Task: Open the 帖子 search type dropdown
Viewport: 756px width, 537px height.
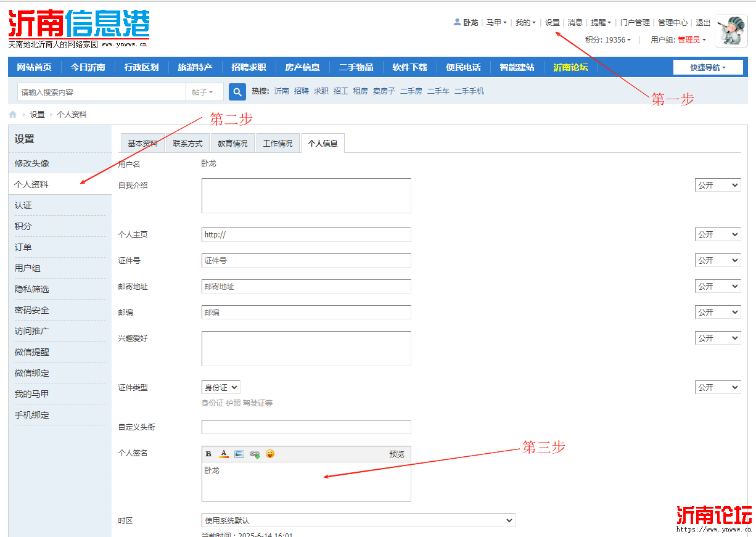Action: tap(204, 91)
